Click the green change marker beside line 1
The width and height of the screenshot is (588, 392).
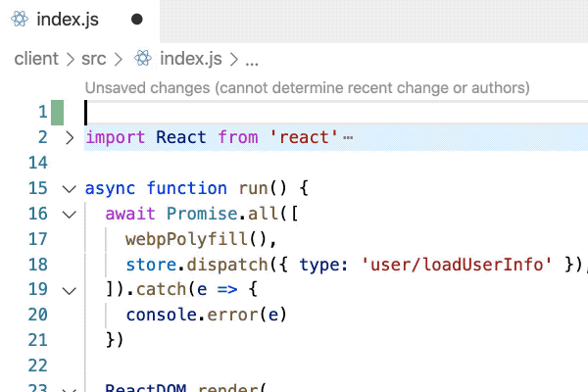coord(58,112)
